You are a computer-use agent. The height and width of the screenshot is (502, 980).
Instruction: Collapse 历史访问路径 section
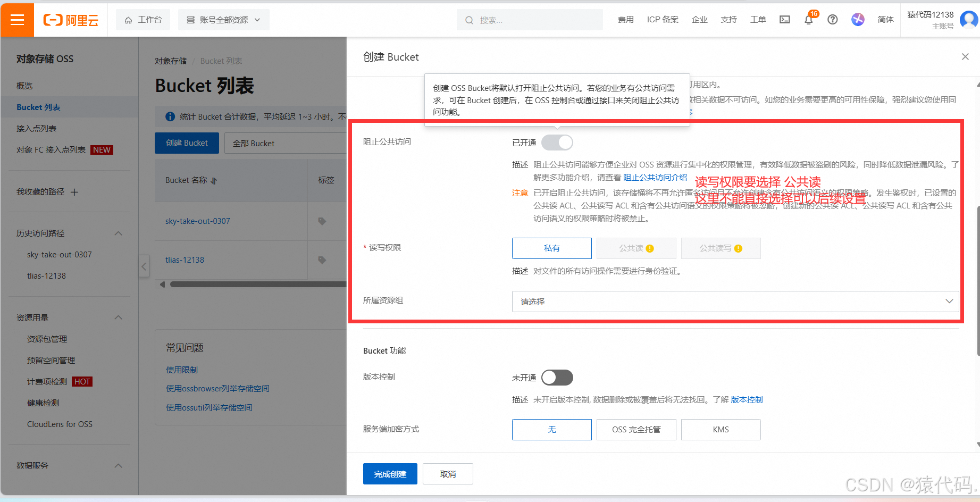[x=119, y=233]
